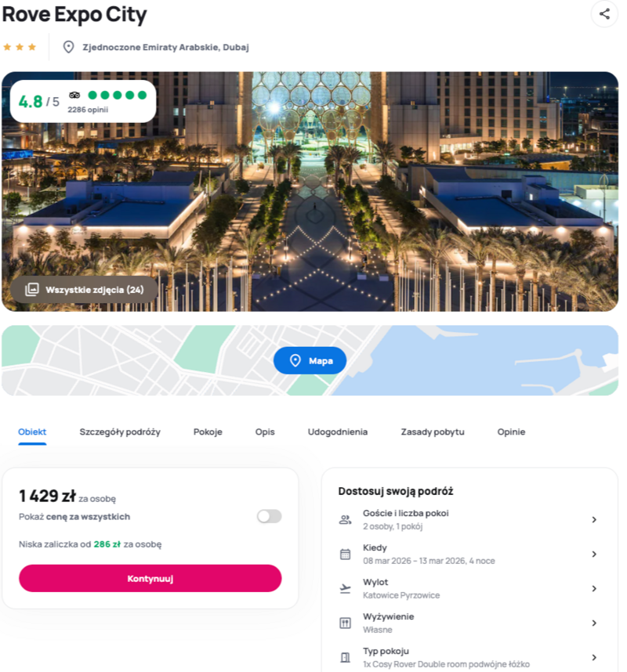The height and width of the screenshot is (672, 627).
Task: Click the calendar icon next to Kiedy
Action: [345, 555]
